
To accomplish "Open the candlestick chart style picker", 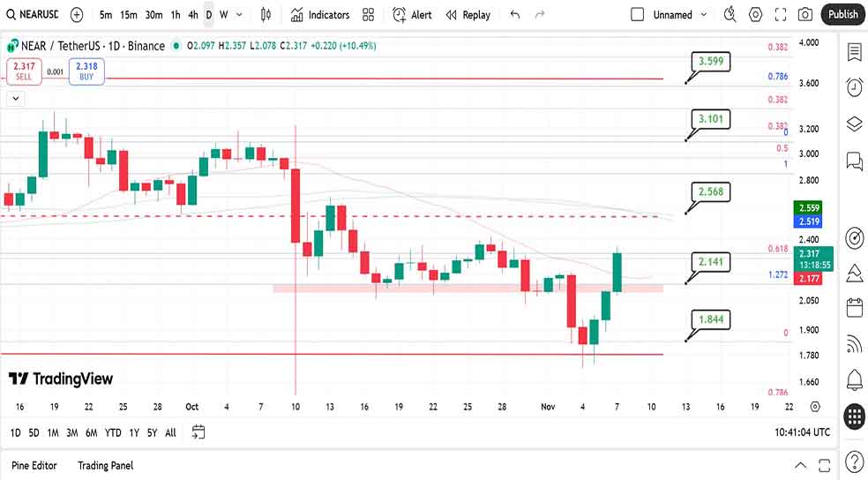I will (x=265, y=15).
